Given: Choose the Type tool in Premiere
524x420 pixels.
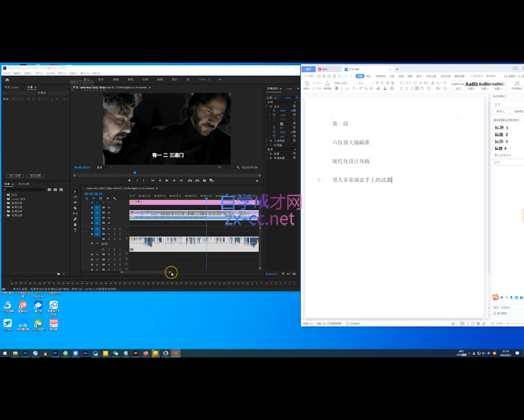Looking at the screenshot, I should point(75,230).
